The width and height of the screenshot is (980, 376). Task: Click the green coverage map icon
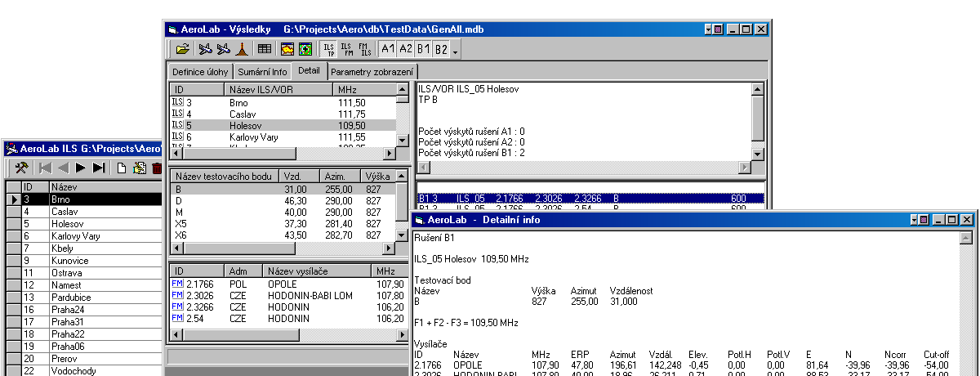point(305,49)
